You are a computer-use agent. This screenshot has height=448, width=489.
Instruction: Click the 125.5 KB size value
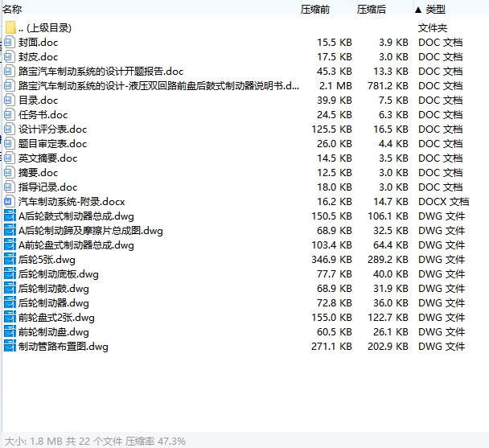click(331, 129)
